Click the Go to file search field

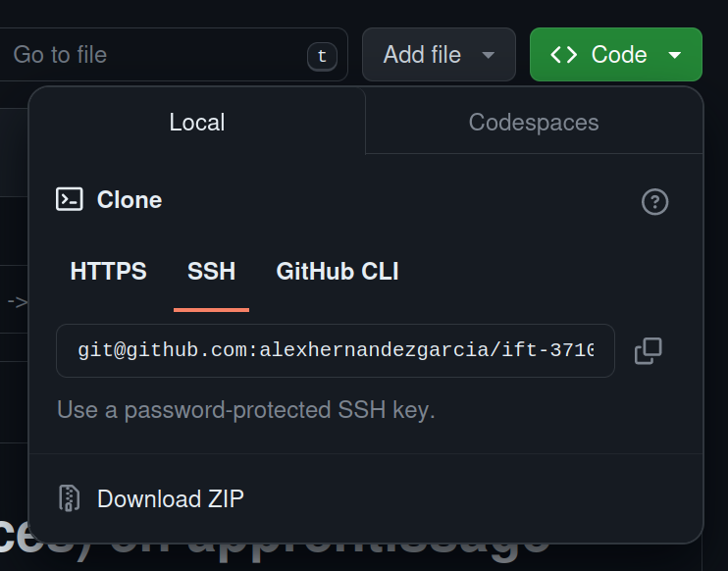(147, 54)
